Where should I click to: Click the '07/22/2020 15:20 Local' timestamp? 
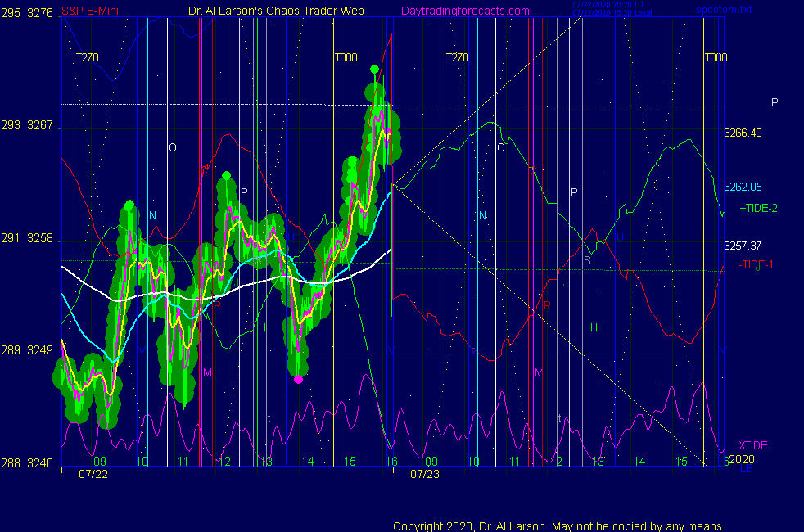[612, 13]
